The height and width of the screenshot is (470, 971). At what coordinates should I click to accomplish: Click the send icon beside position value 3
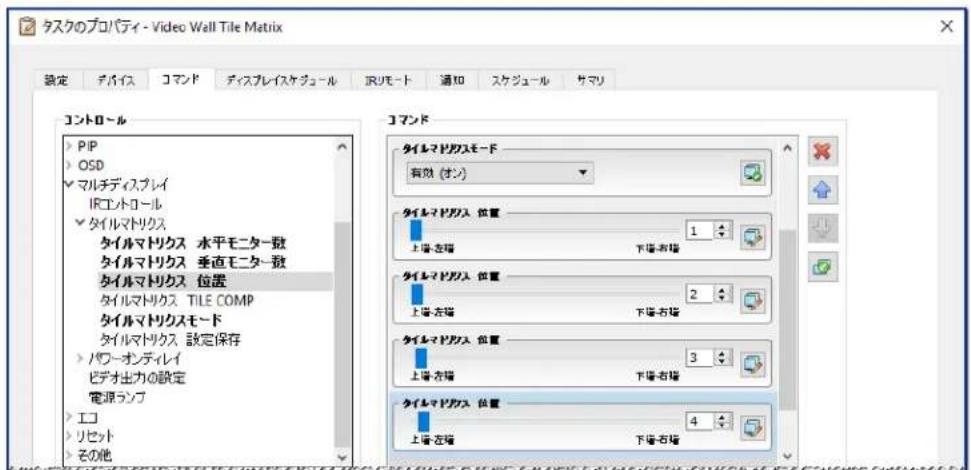(x=754, y=365)
